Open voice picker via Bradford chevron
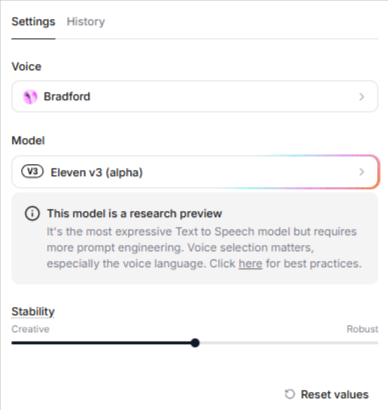Viewport: 388px width, 410px height. (362, 97)
